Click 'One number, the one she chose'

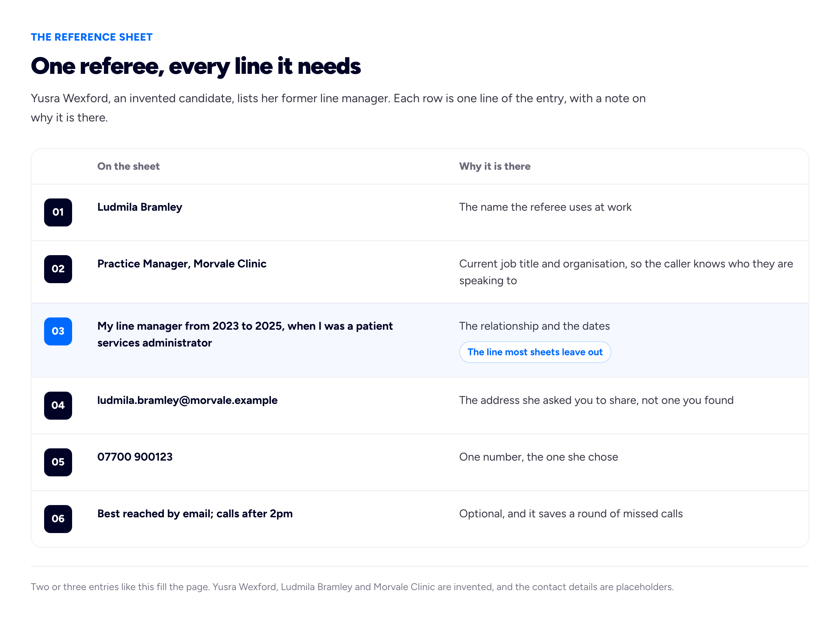538,457
